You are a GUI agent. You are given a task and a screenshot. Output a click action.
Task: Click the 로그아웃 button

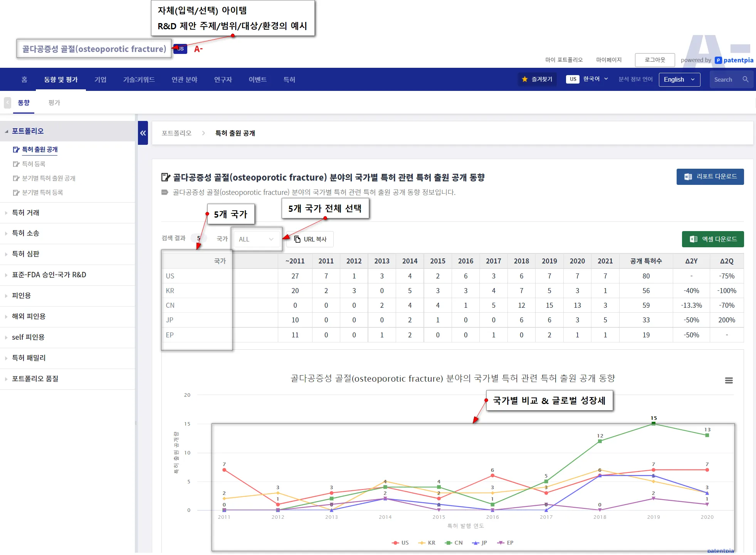[655, 60]
